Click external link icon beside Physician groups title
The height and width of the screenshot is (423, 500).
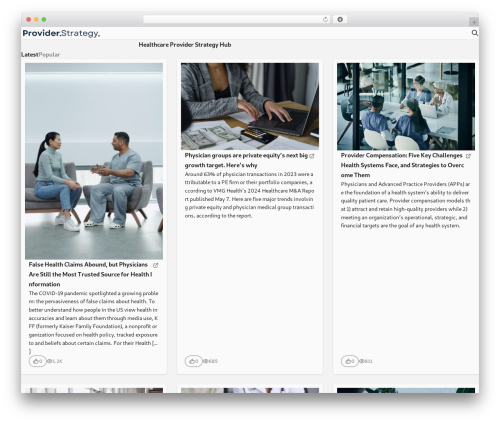tap(312, 156)
